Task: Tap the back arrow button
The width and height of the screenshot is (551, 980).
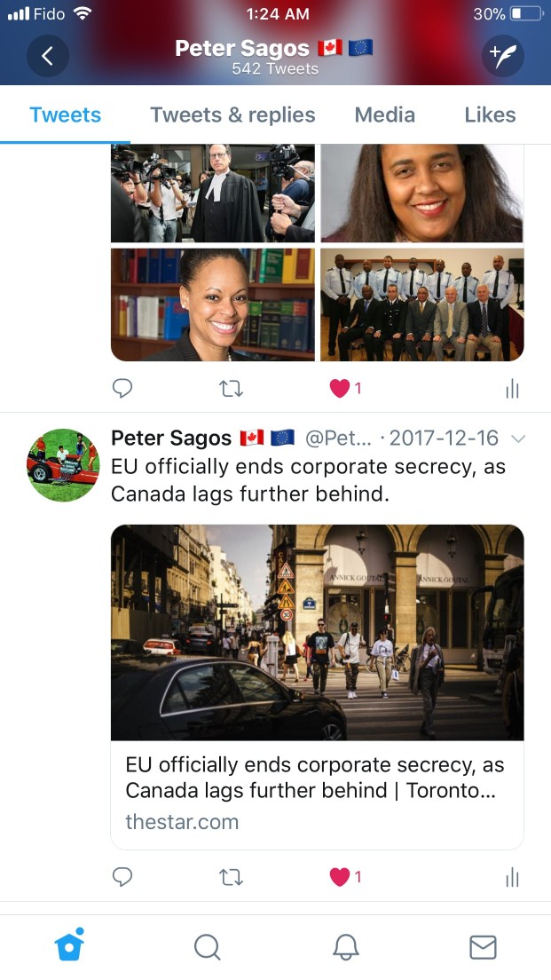Action: tap(48, 56)
